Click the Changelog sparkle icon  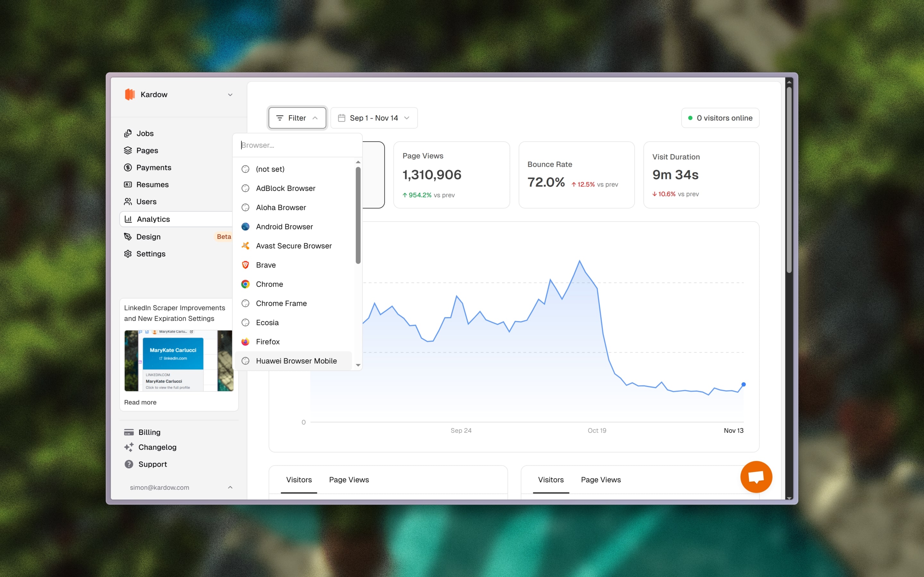[129, 447]
